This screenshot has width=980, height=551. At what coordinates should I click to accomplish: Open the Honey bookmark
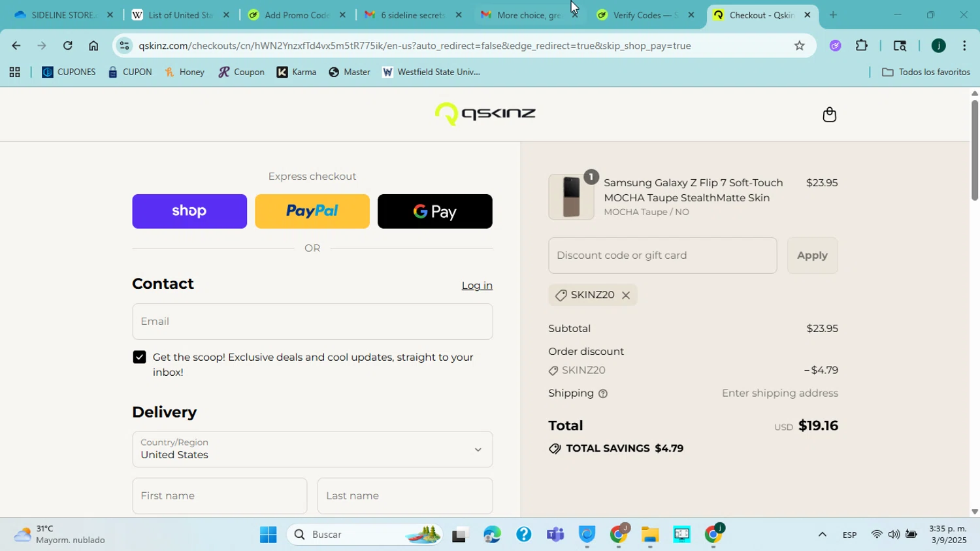click(185, 73)
